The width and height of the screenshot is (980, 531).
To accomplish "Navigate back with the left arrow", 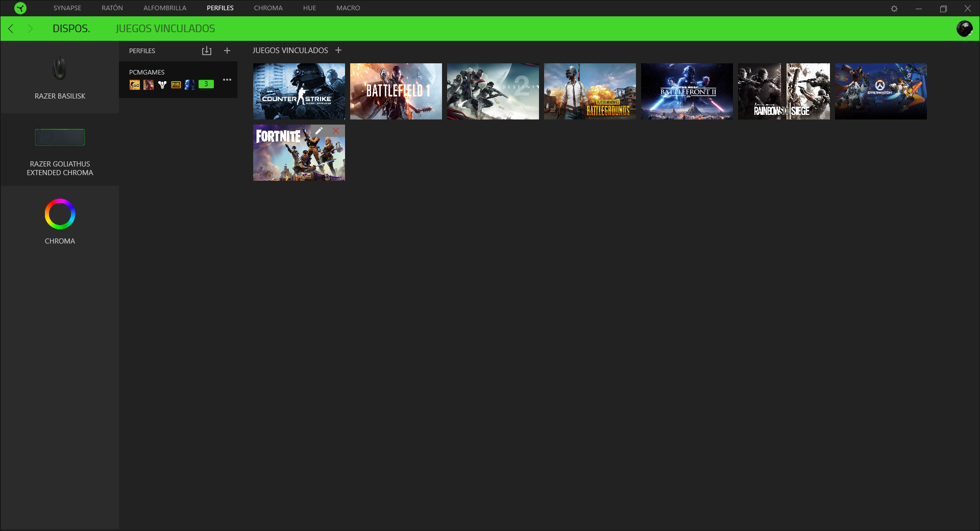I will 11,29.
